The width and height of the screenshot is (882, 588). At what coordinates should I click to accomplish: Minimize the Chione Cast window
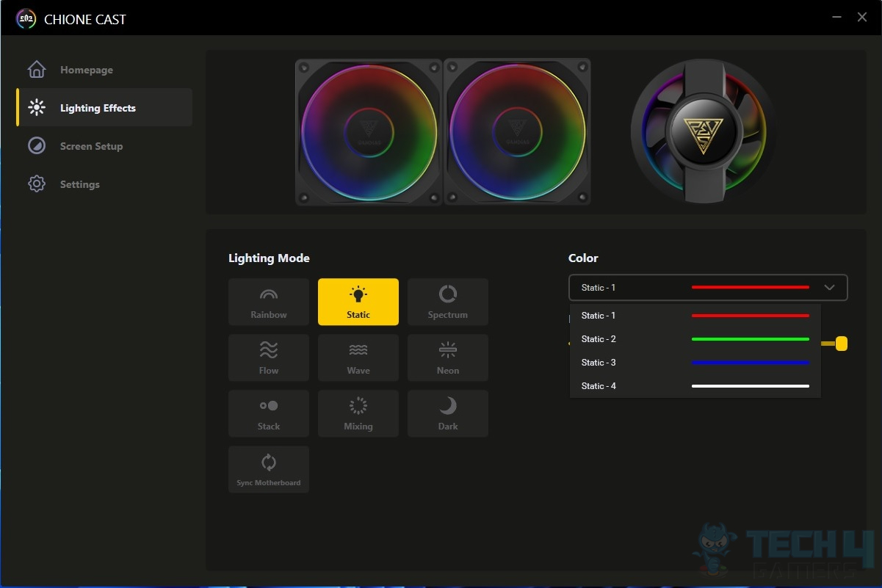click(x=837, y=17)
